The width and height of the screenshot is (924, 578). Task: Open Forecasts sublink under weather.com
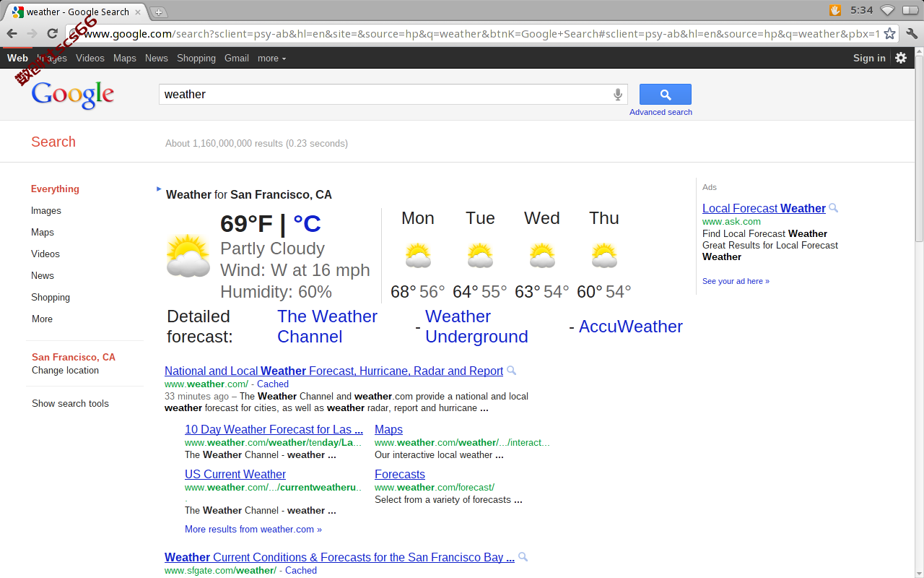point(400,474)
